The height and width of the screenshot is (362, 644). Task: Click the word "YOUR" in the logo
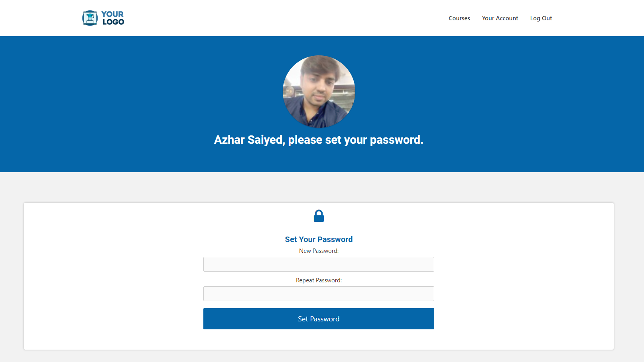click(x=112, y=14)
